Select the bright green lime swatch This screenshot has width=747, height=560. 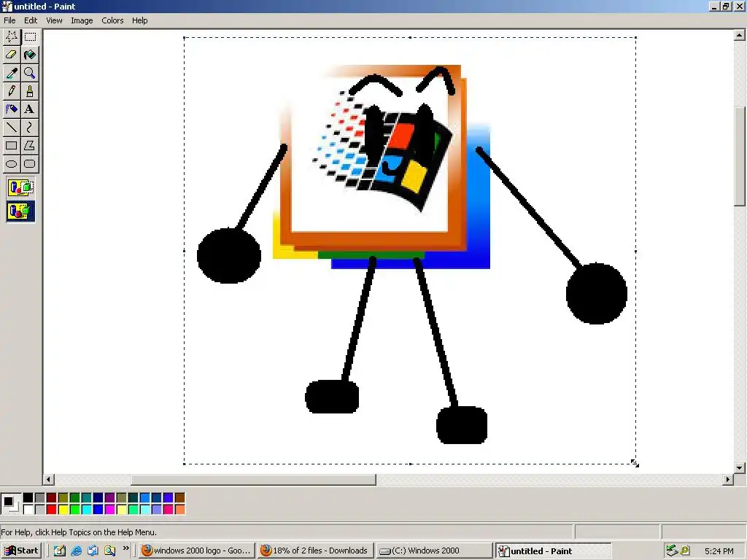click(x=75, y=509)
